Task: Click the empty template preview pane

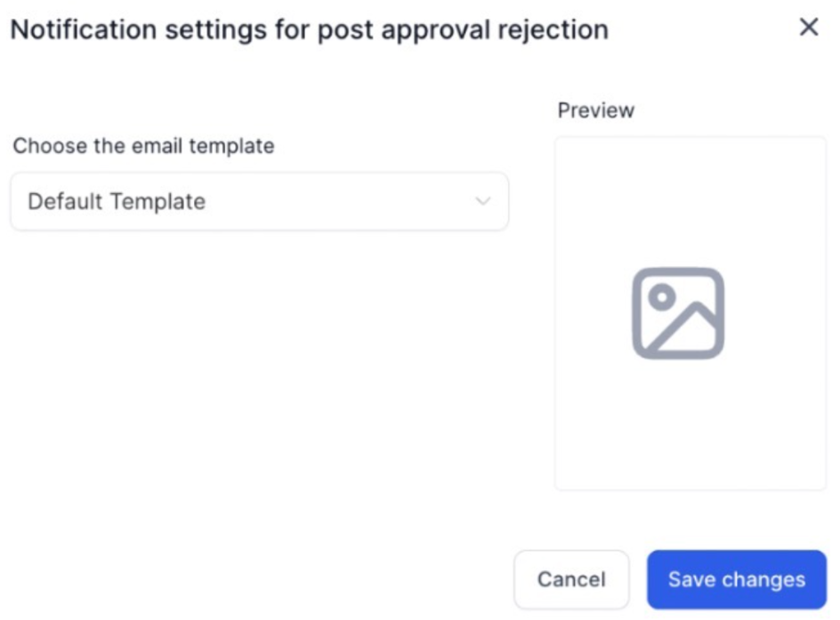Action: point(690,427)
